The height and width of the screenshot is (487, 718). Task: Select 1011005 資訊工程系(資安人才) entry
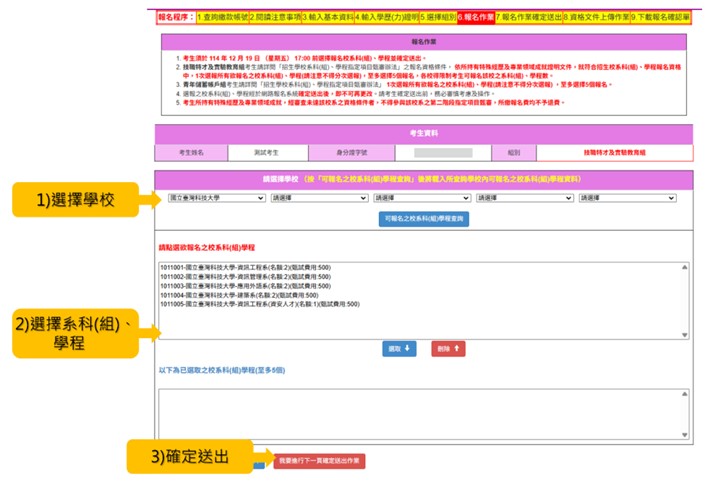(258, 304)
